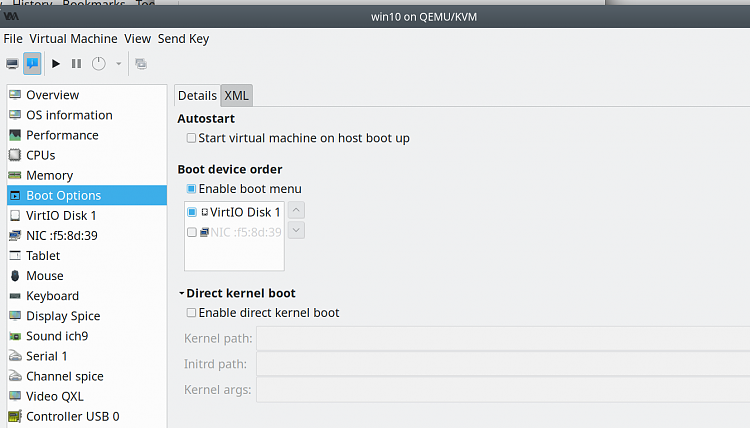Power on the virtual machine

[x=55, y=64]
